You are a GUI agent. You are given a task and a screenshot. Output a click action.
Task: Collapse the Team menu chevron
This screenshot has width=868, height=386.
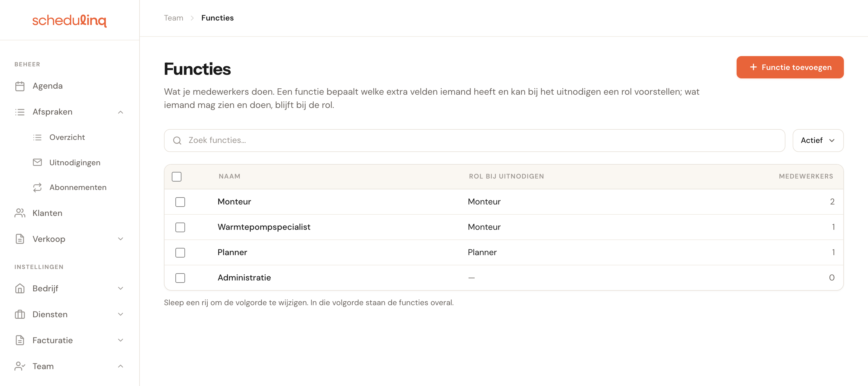point(121,366)
